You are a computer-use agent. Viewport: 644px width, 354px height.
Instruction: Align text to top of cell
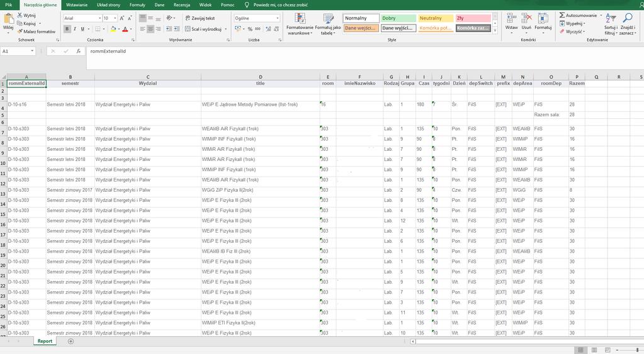point(142,18)
